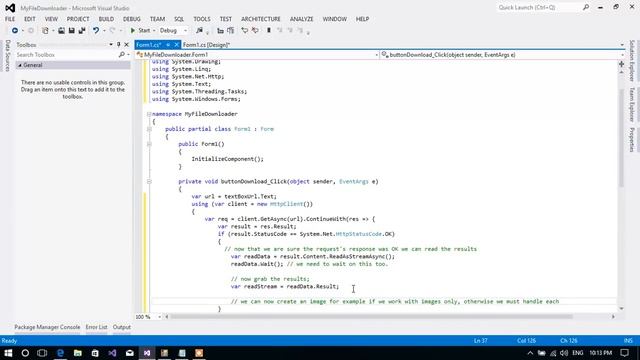
Task: Click the Save All toolbar icon
Action: point(82,31)
